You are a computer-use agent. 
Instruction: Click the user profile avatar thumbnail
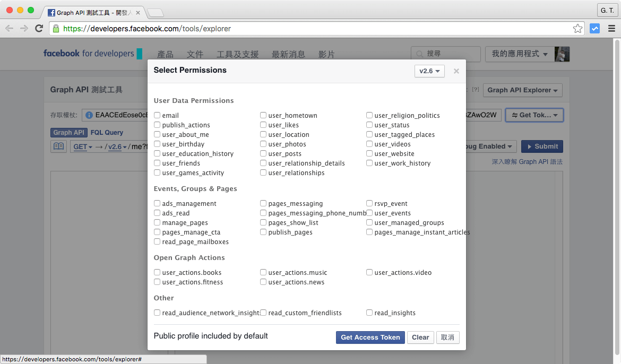pyautogui.click(x=562, y=54)
